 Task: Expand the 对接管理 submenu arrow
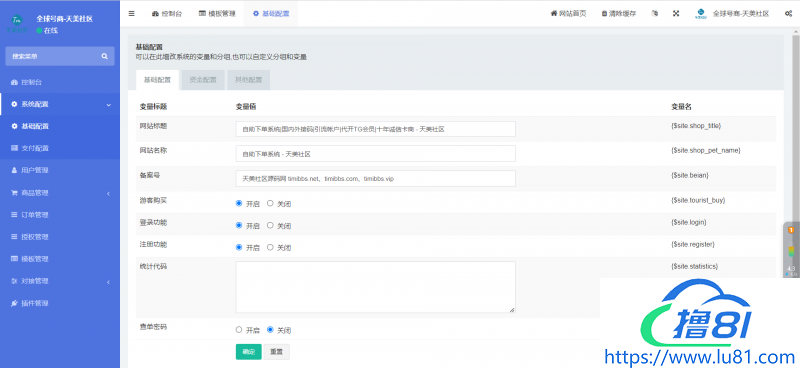(x=109, y=282)
